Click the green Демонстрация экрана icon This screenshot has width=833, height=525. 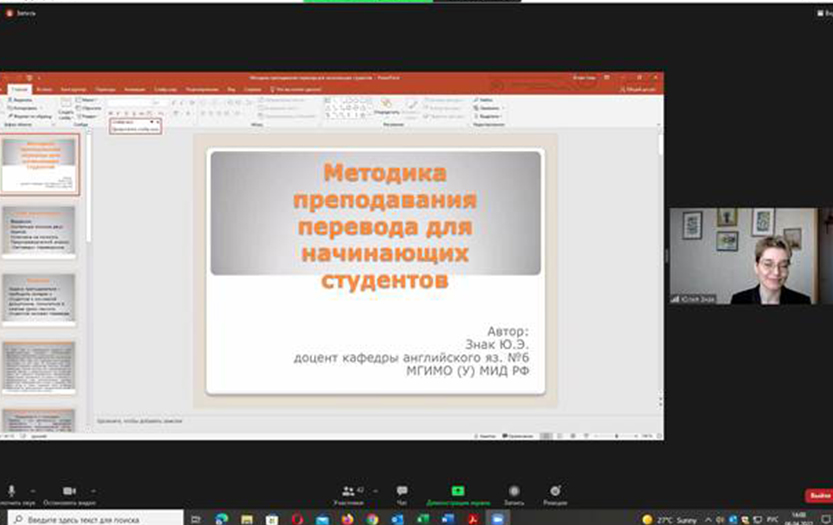(x=458, y=491)
